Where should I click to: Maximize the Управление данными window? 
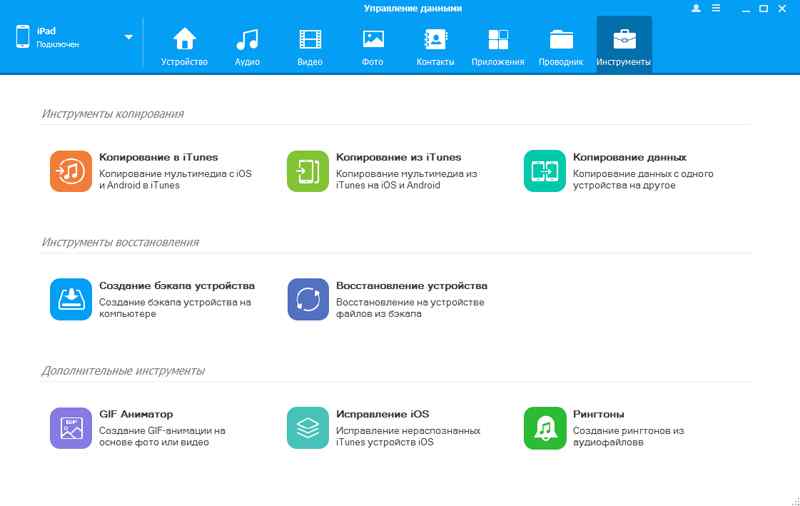(x=763, y=8)
